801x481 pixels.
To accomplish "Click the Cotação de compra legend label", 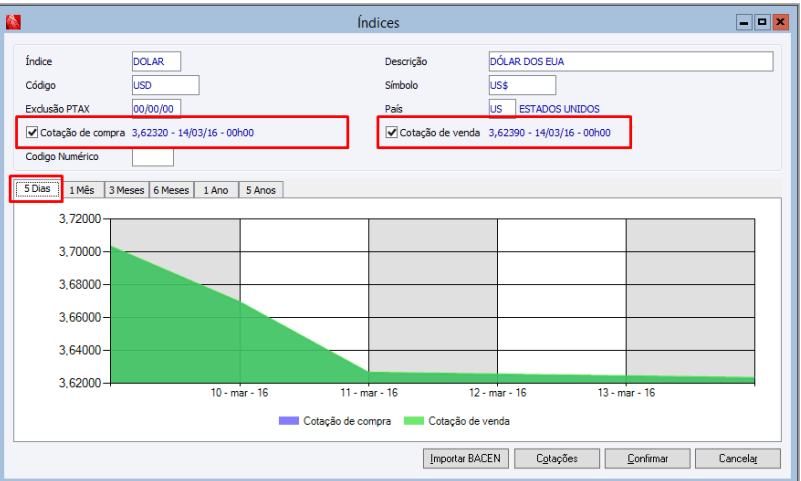I will click(x=347, y=421).
